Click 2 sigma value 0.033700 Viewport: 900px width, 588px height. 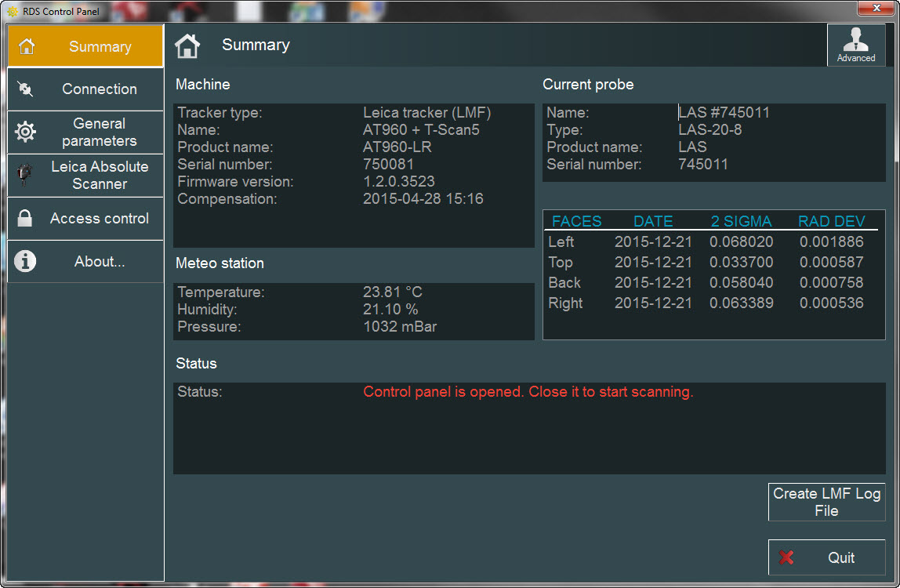click(x=741, y=263)
